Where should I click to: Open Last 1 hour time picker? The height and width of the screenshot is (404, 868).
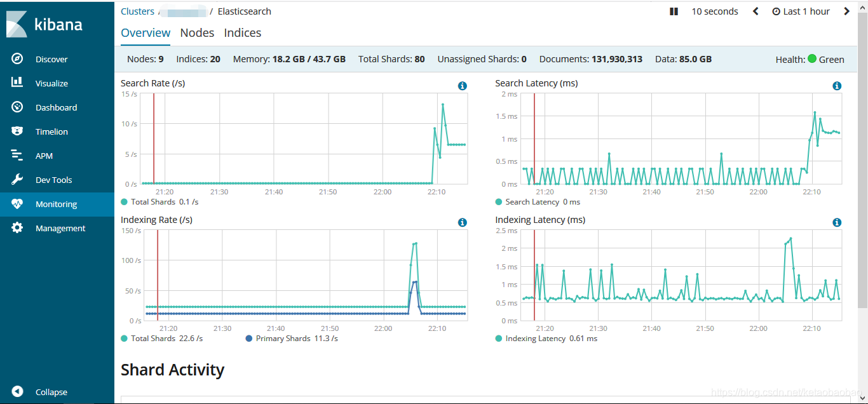tap(801, 11)
